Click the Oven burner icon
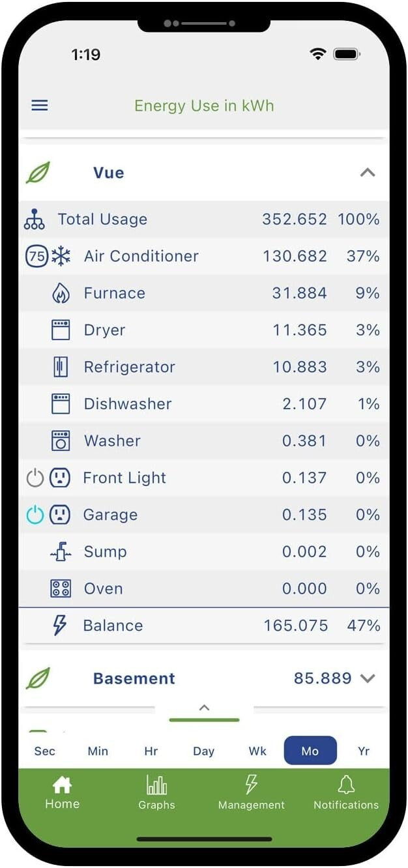 point(61,588)
